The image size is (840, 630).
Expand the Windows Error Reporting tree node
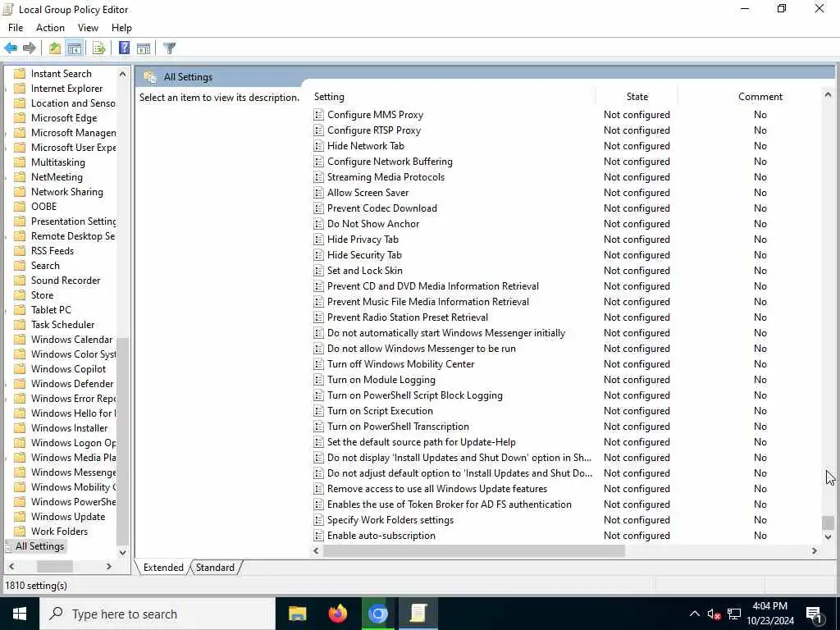click(7, 399)
